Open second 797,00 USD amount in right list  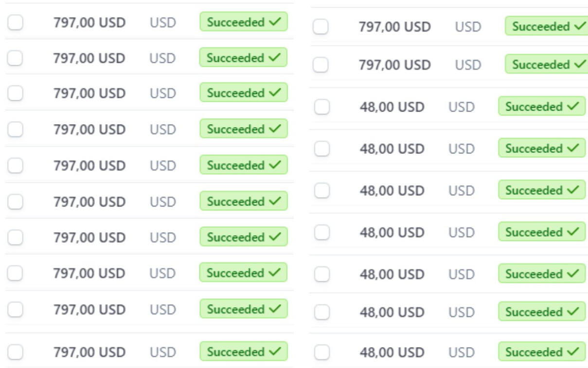pyautogui.click(x=395, y=65)
